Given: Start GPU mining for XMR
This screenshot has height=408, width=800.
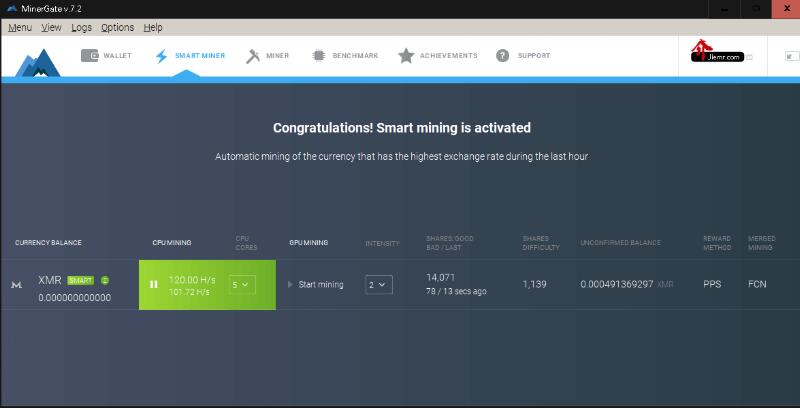Looking at the screenshot, I should pos(316,285).
